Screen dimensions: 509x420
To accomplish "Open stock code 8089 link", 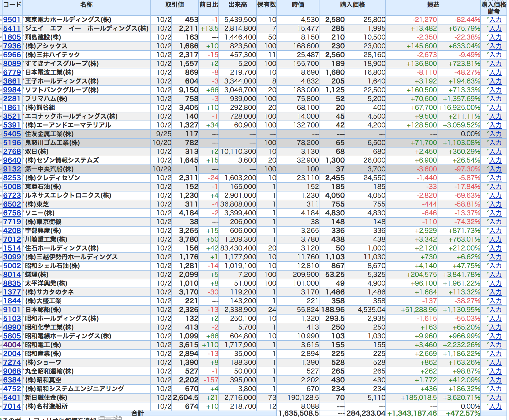I will pyautogui.click(x=12, y=63).
